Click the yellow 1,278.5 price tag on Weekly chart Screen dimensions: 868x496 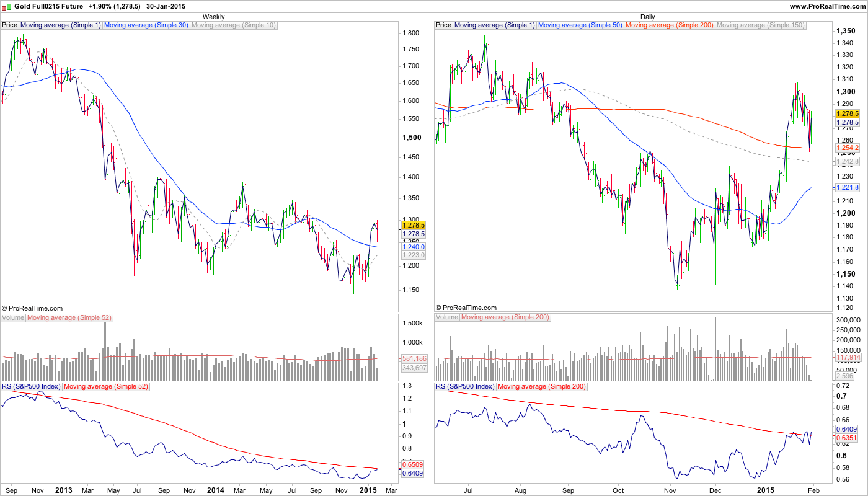pos(413,226)
